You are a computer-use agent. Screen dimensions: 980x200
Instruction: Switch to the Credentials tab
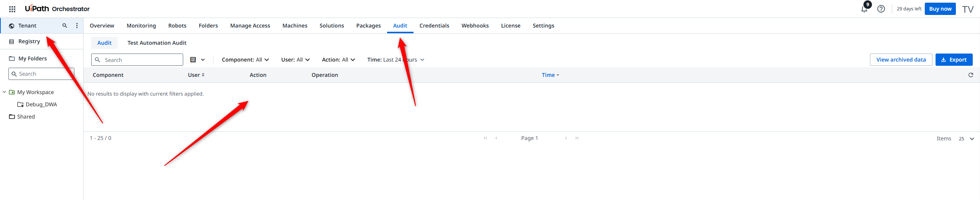click(434, 26)
